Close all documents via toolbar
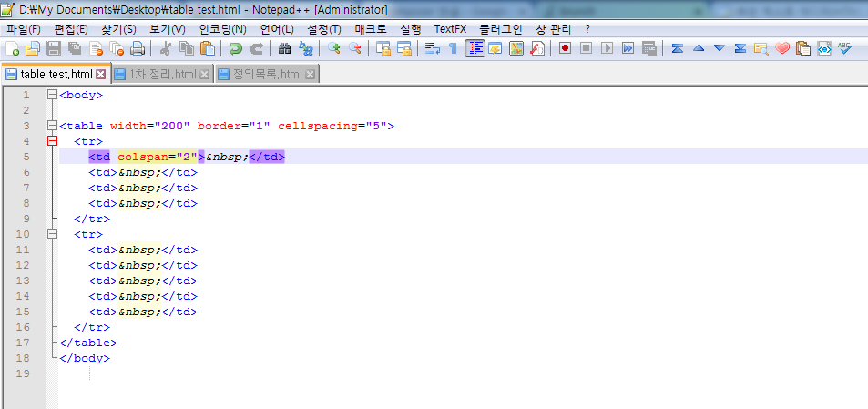This screenshot has width=868, height=409. (117, 48)
